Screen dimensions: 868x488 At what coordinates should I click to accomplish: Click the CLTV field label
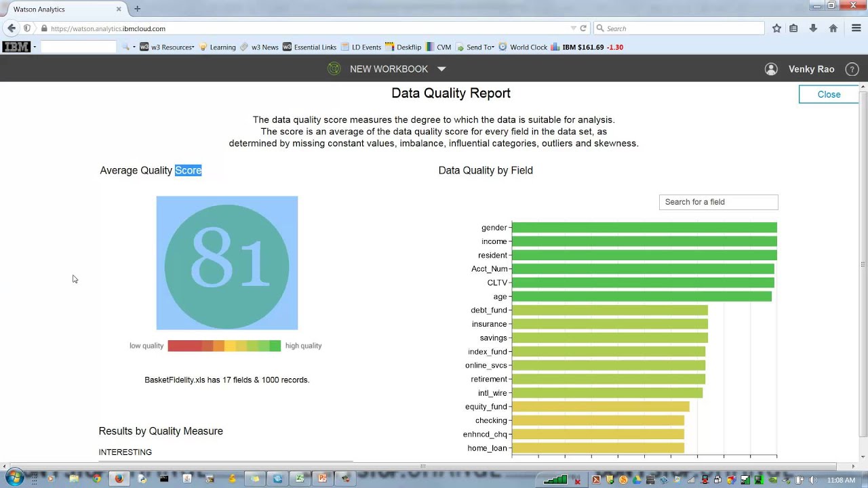pyautogui.click(x=497, y=283)
